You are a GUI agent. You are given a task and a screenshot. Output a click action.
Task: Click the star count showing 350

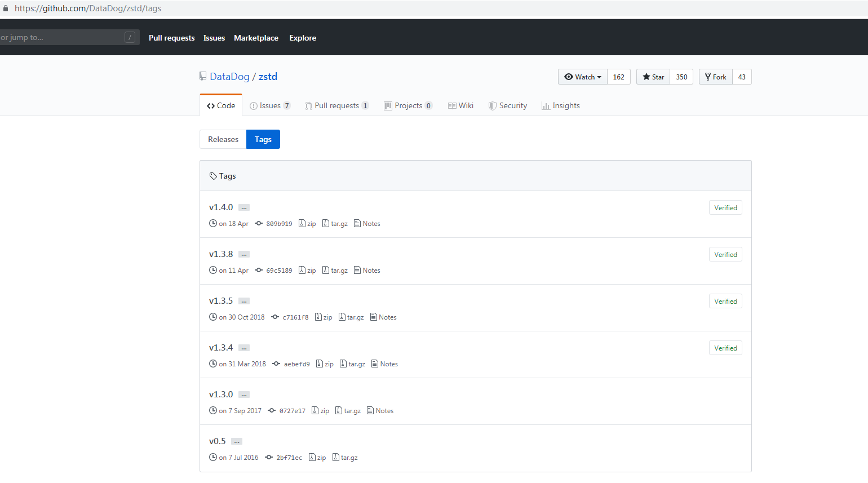[681, 77]
